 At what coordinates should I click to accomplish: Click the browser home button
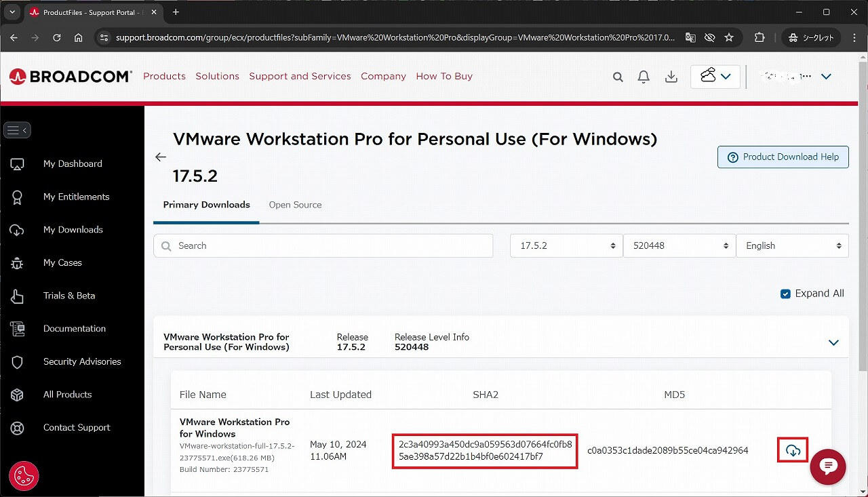pos(79,38)
